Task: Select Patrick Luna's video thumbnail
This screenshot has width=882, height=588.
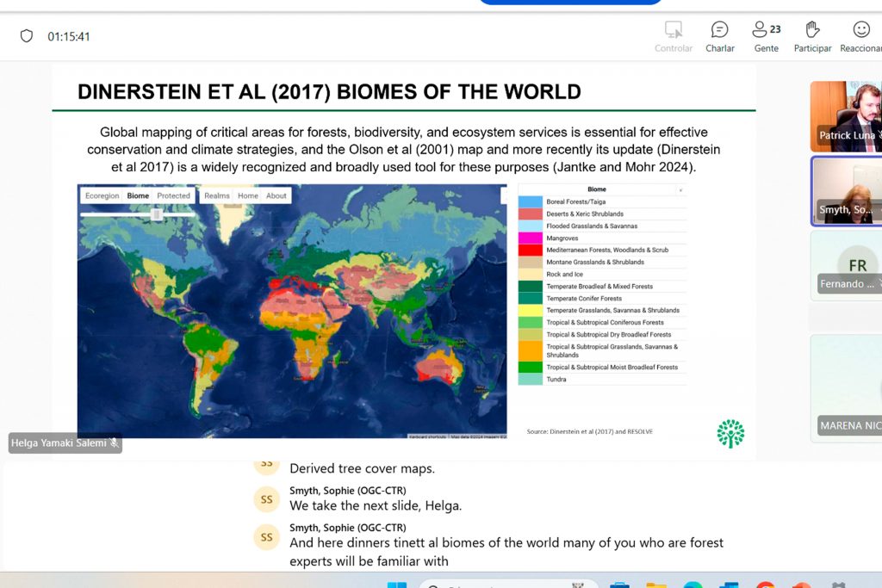Action: (x=846, y=116)
